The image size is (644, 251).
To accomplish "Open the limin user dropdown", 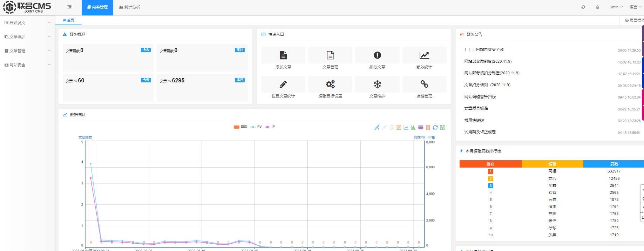I will [x=616, y=7].
